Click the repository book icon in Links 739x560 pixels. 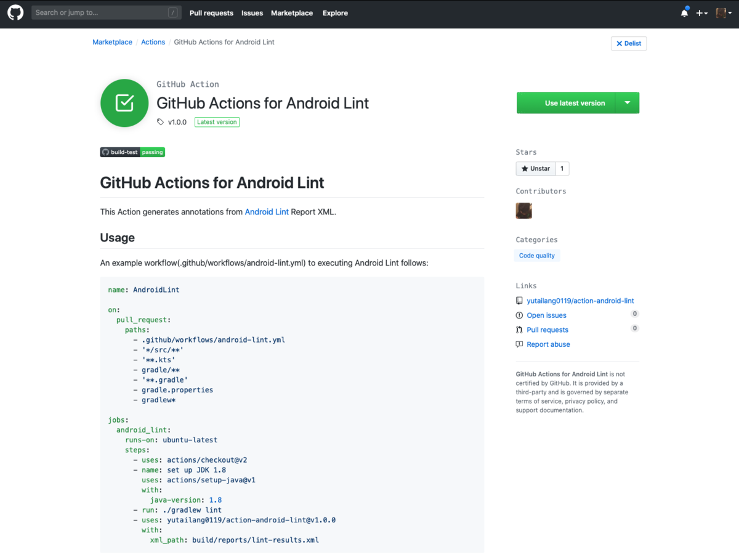[x=519, y=301]
